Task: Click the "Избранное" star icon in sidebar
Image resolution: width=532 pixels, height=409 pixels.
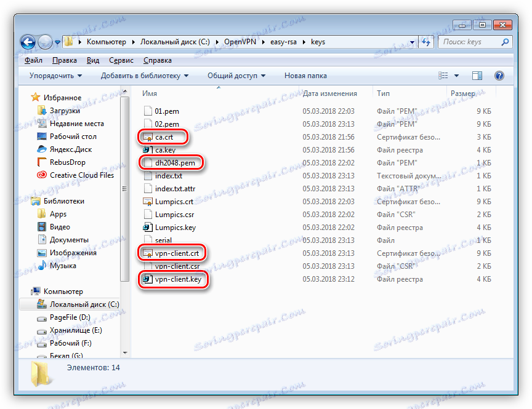Action: [35, 98]
